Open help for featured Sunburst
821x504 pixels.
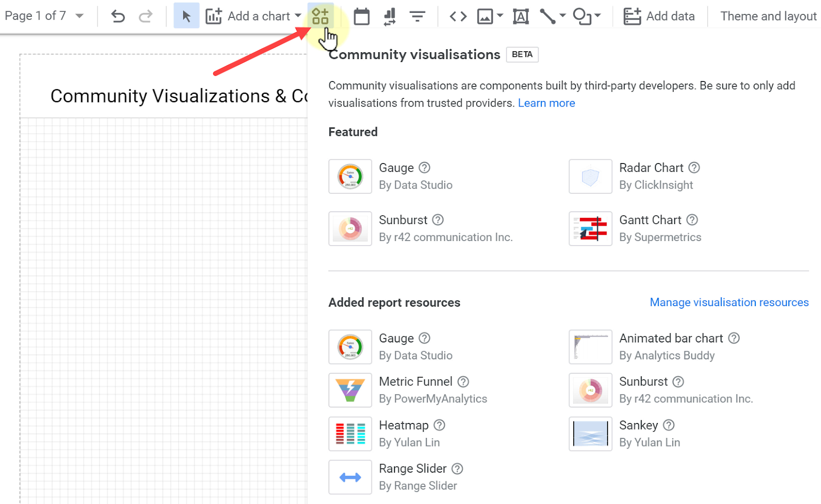click(x=438, y=220)
